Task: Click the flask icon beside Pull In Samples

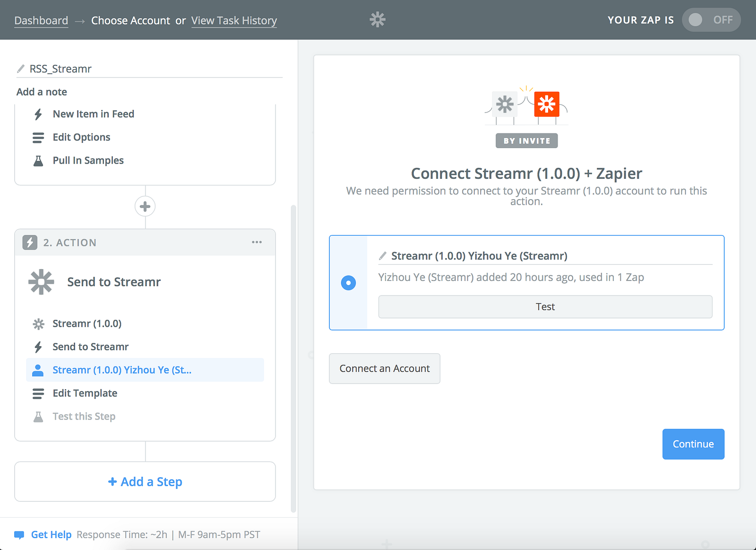Action: pyautogui.click(x=38, y=161)
